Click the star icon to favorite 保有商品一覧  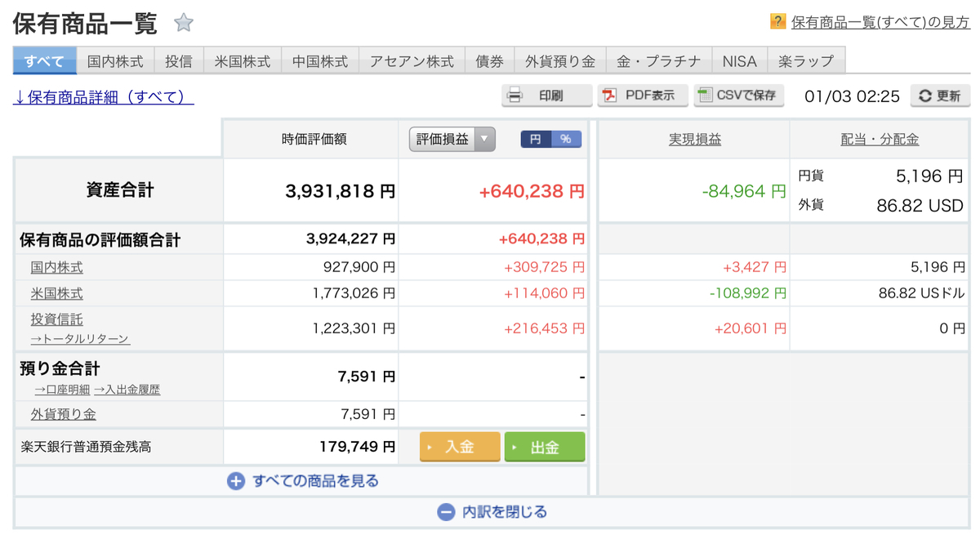pyautogui.click(x=185, y=23)
